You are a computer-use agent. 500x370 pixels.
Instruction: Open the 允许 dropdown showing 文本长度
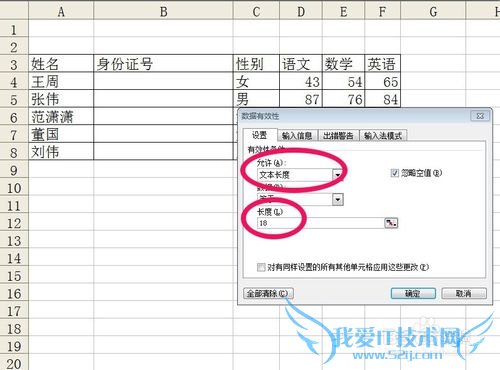338,174
